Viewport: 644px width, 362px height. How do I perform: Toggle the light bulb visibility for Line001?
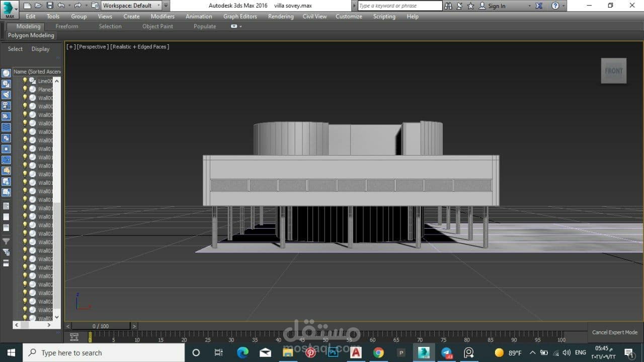tap(25, 81)
